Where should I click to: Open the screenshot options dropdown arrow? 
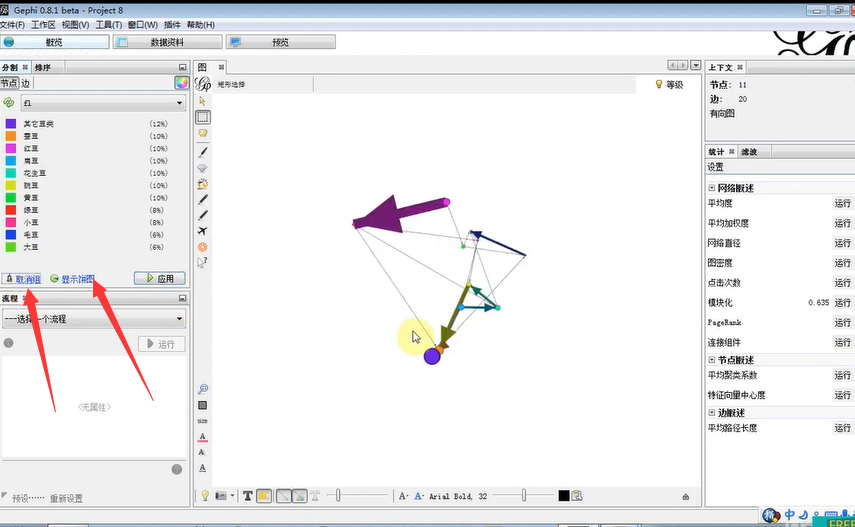click(x=232, y=496)
